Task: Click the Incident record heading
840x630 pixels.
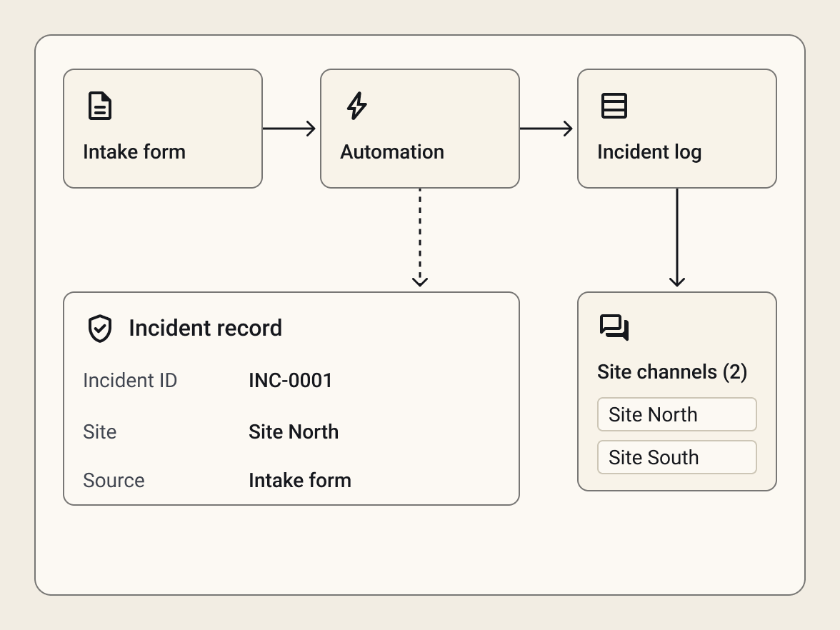Action: 205,328
